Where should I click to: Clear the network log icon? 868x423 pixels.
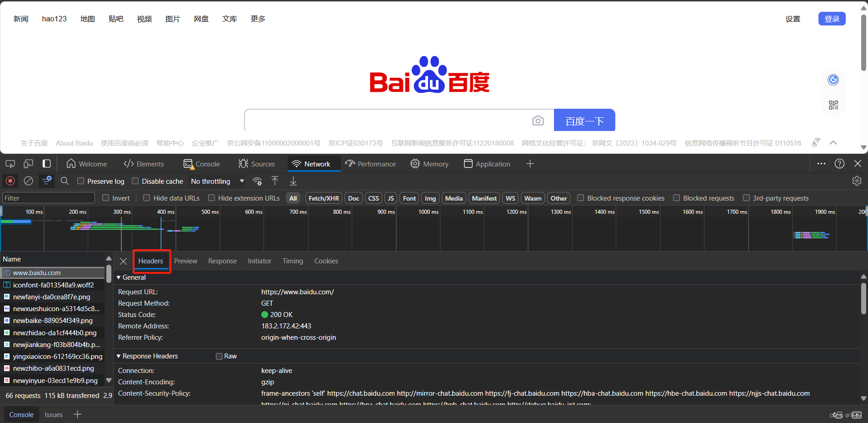[28, 181]
